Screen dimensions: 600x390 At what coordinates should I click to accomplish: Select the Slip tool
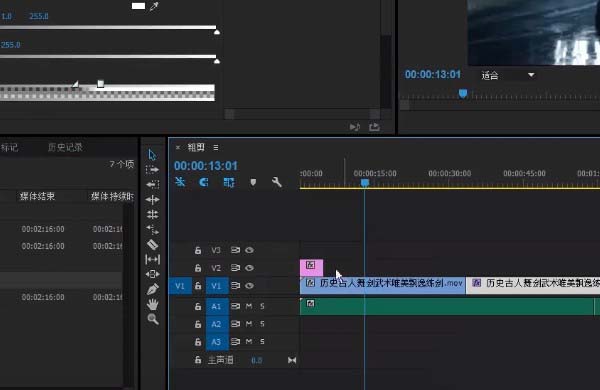tap(152, 259)
